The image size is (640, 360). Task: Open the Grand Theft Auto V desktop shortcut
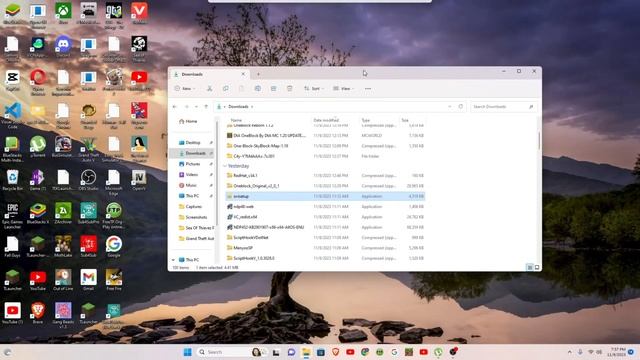coord(89,149)
